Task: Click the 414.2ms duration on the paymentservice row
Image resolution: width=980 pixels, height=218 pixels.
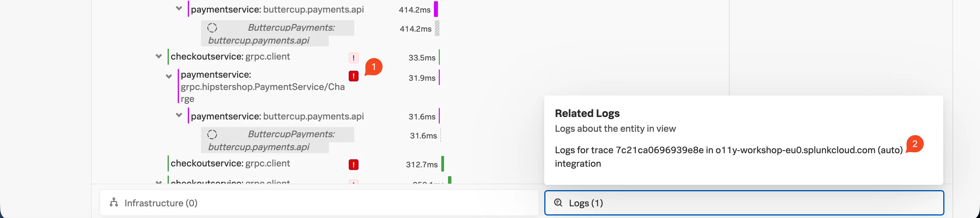Action: (x=415, y=10)
